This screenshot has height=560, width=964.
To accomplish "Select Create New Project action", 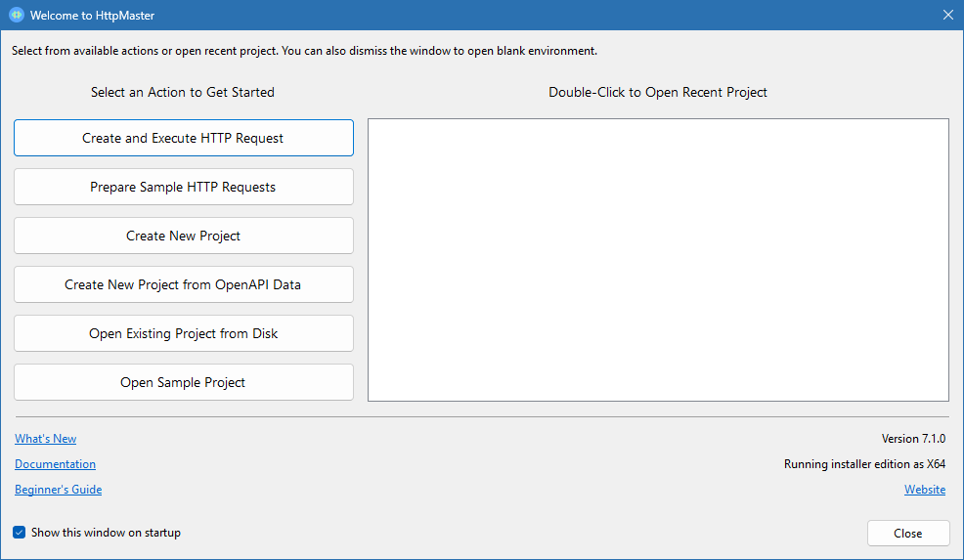I will click(x=183, y=236).
